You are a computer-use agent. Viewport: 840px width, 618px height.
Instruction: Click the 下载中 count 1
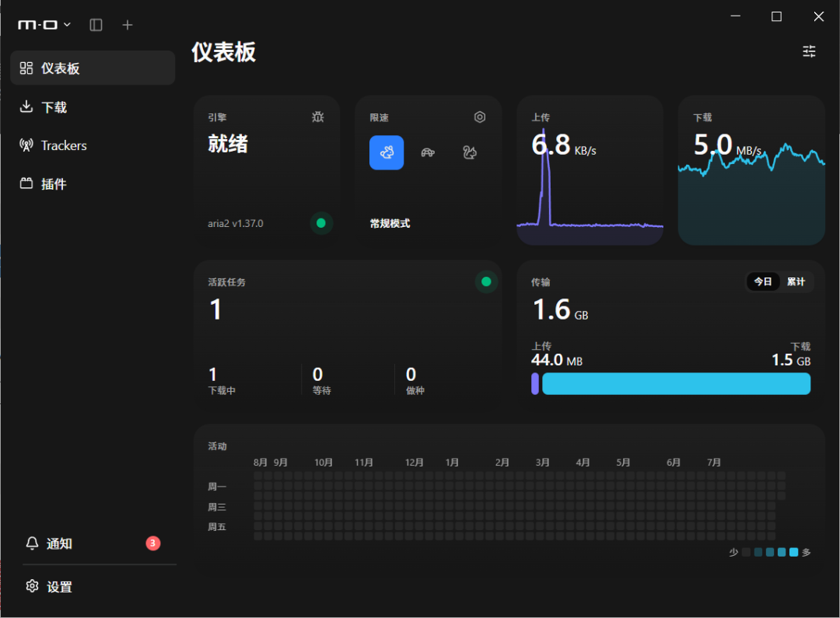click(212, 374)
